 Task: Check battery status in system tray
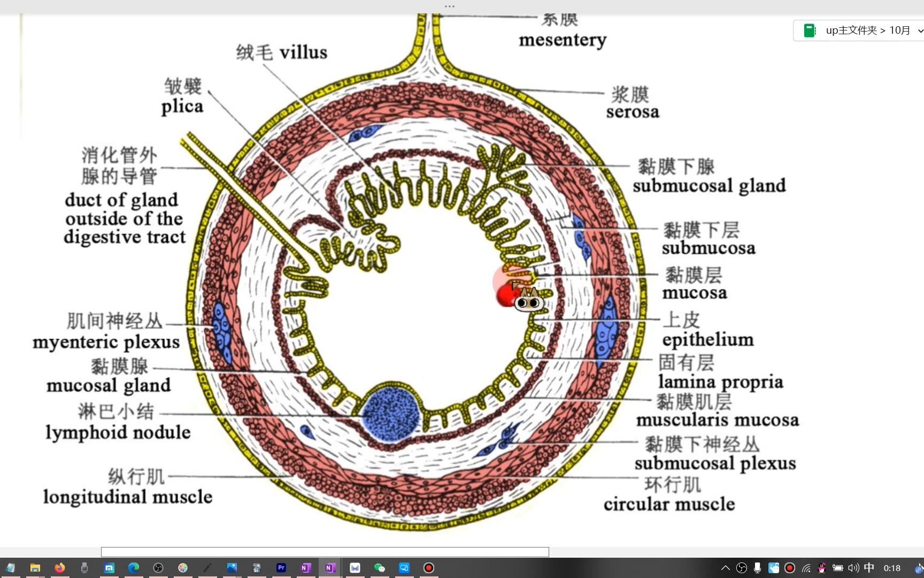838,568
